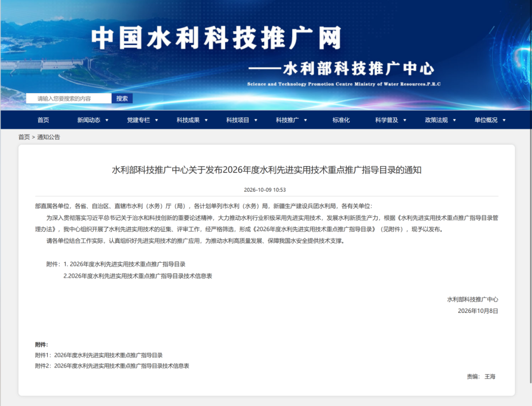Click the 水利部科技推广中心 banner subtitle

341,68
